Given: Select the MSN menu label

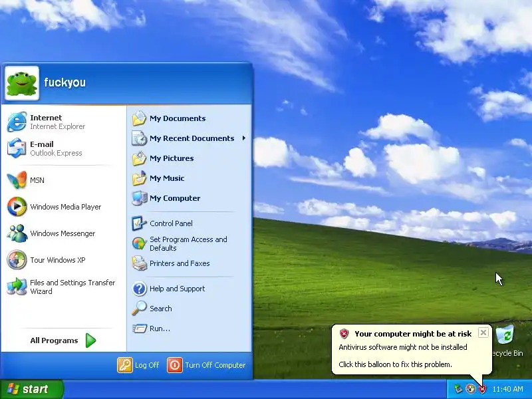Looking at the screenshot, I should tap(37, 180).
